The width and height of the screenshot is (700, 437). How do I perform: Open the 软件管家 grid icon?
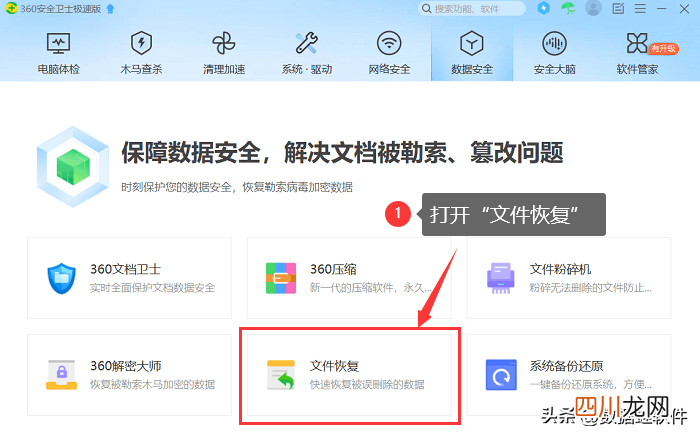[x=637, y=43]
